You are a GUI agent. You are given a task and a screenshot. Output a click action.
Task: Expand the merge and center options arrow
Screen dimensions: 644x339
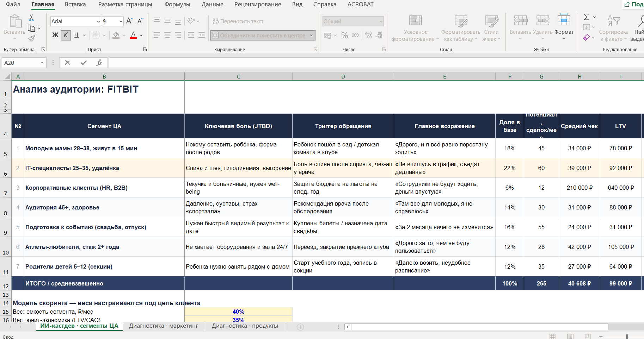tap(312, 35)
